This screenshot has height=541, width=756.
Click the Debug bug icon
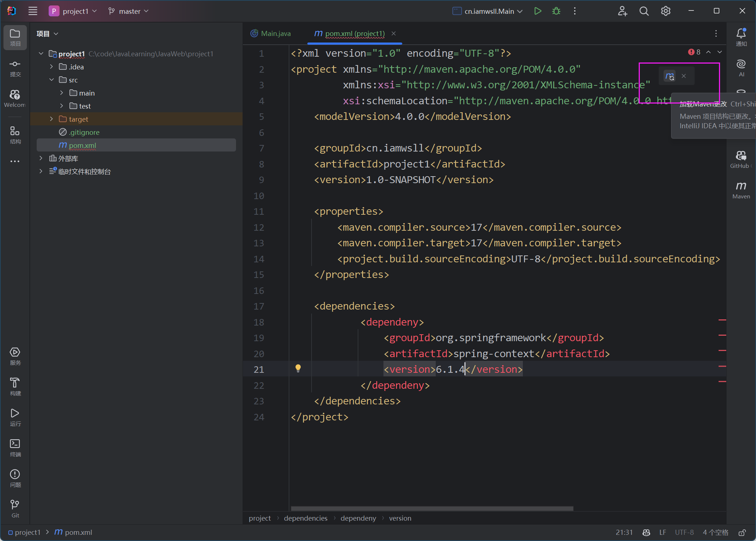(x=556, y=11)
